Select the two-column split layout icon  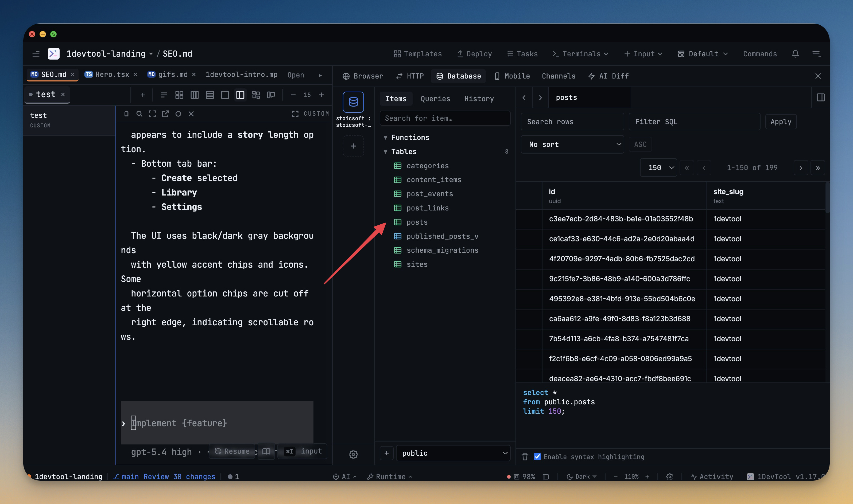point(240,95)
